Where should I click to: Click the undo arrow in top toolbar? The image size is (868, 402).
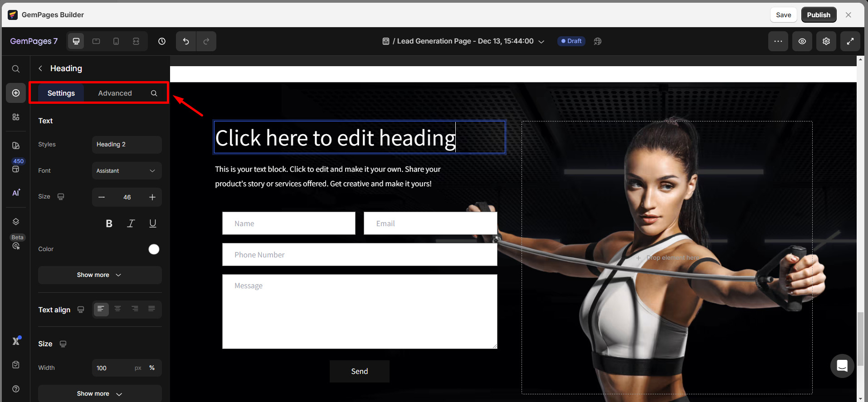(186, 41)
